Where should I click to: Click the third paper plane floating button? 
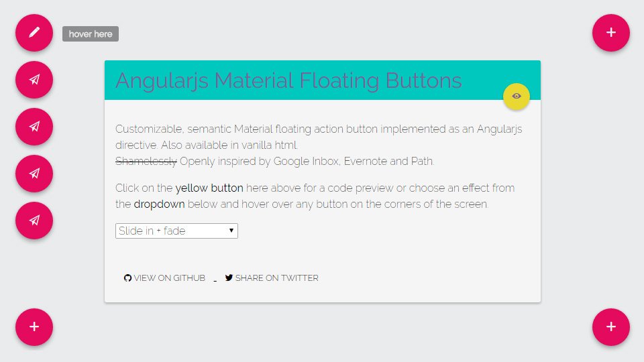34,174
